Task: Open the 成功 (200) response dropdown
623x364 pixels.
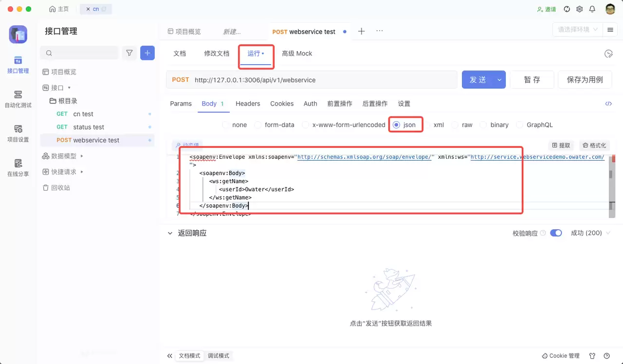Action: click(x=590, y=233)
